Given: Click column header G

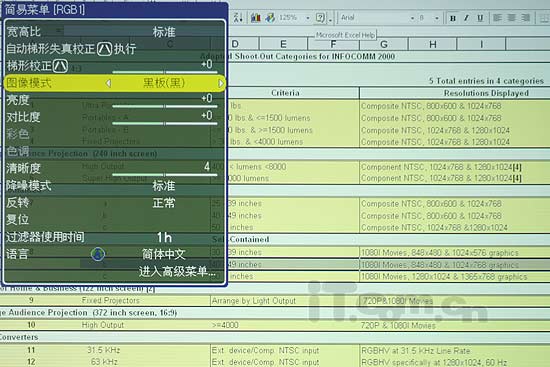Looking at the screenshot, I should point(384,44).
